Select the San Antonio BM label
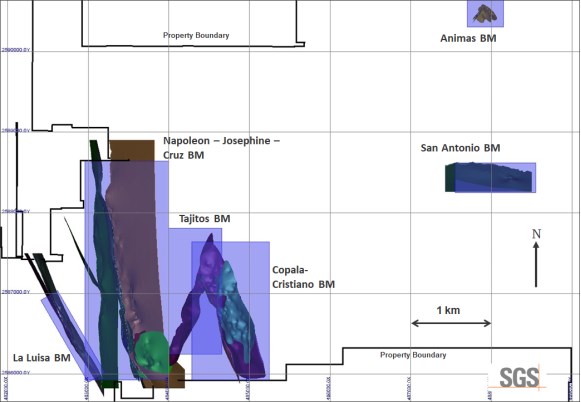 (x=460, y=148)
